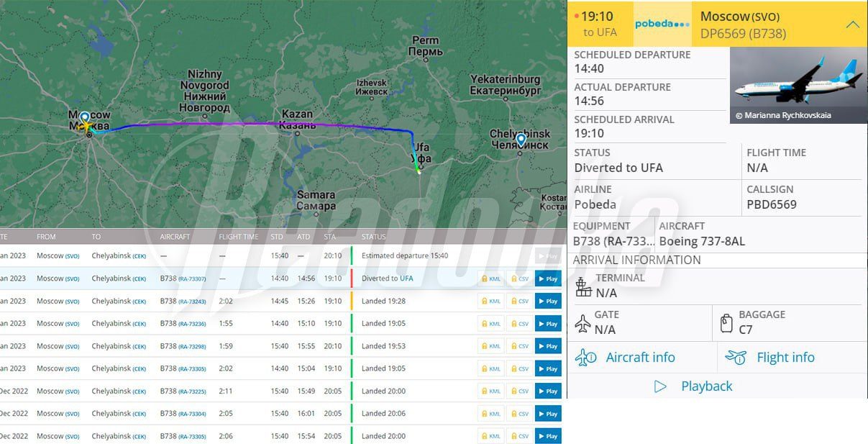Click the Moscow airport pin on the map
The height and width of the screenshot is (444, 868).
pyautogui.click(x=85, y=118)
